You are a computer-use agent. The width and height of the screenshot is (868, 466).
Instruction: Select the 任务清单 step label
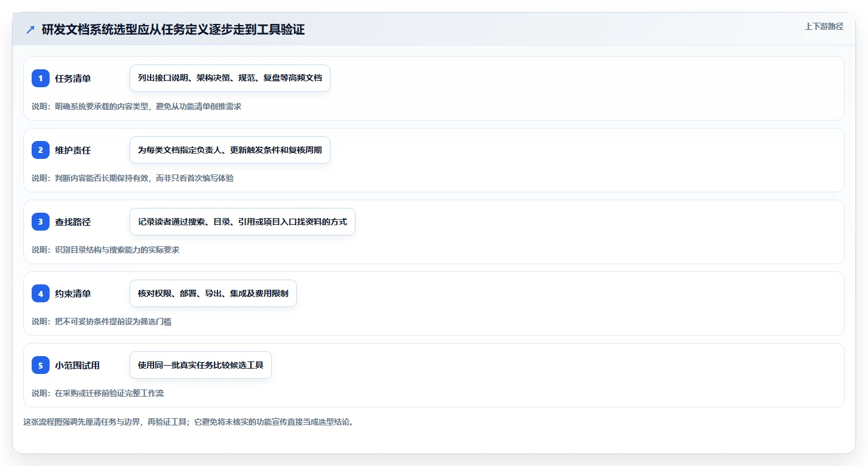pos(73,78)
